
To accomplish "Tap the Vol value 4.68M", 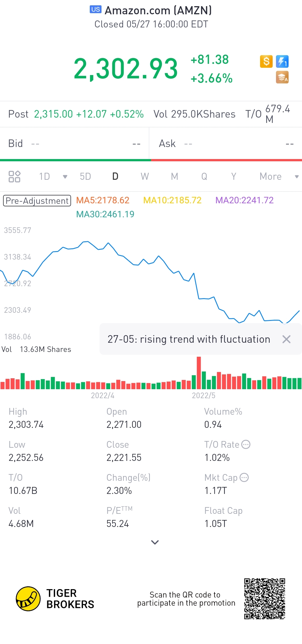I will click(x=21, y=524).
